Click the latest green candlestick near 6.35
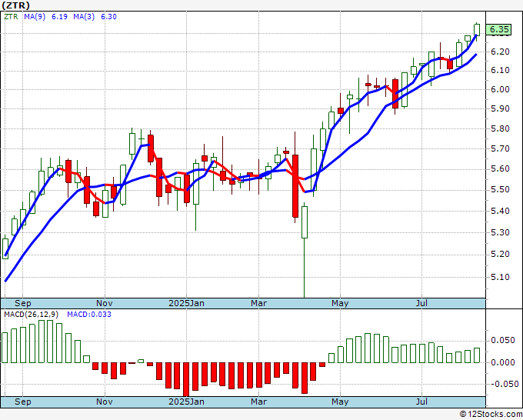Screen dimensions: 523x420 point(477,30)
